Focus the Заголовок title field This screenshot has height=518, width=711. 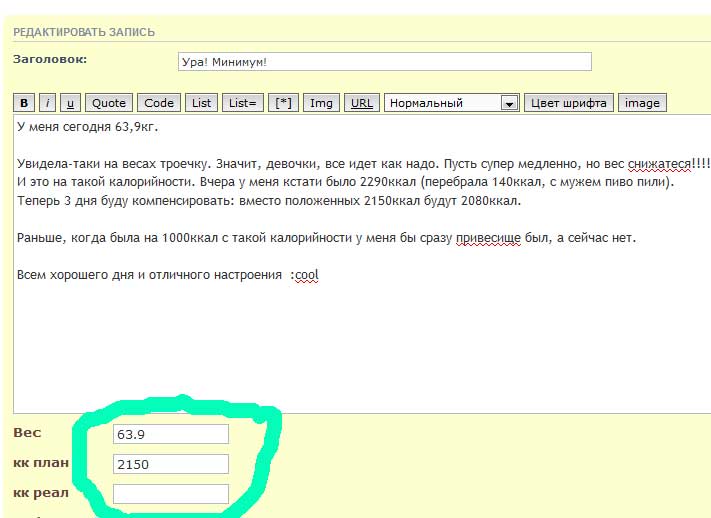click(384, 61)
